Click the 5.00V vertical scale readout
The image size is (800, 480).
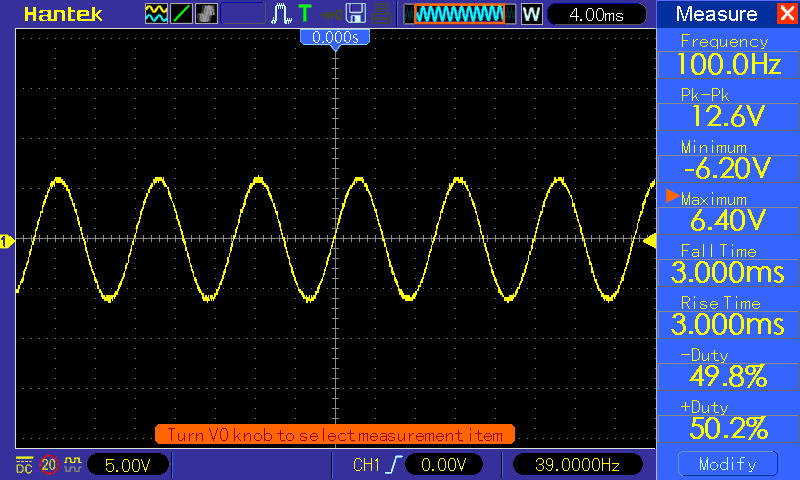(128, 465)
